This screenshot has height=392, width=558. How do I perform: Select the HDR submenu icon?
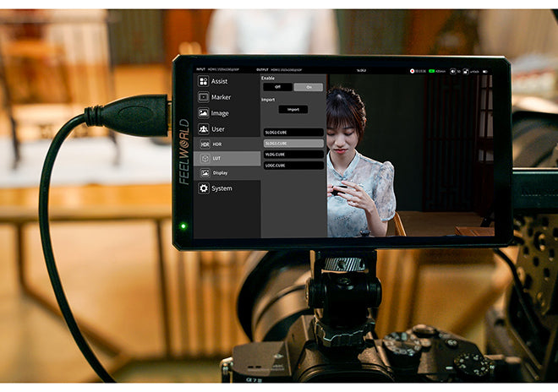[205, 144]
